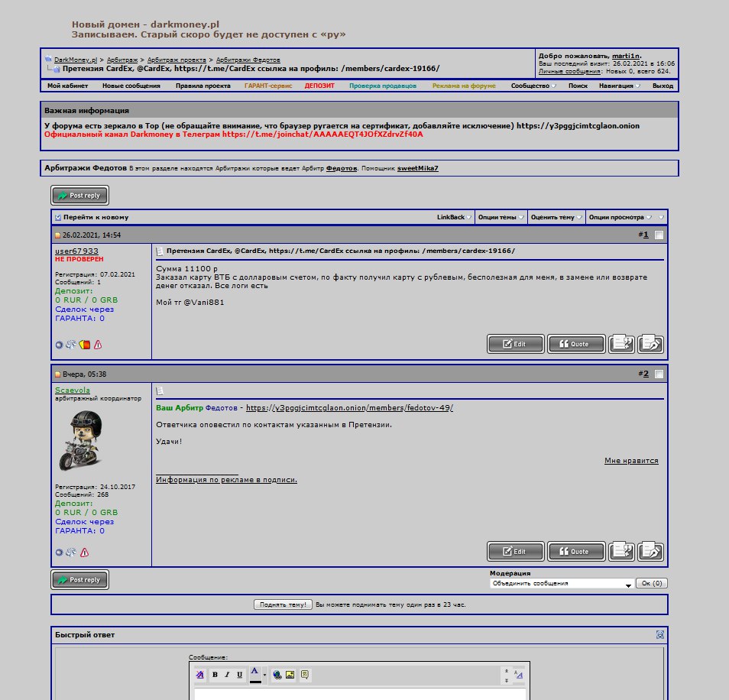
Task: Click post status icon beside Вчера, 05:38
Action: click(x=57, y=374)
